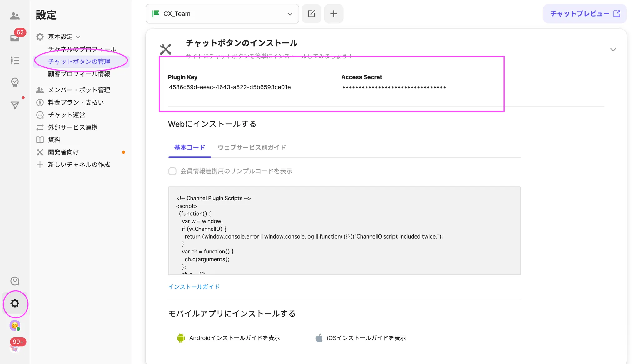Open 開発者向け settings menu item
The width and height of the screenshot is (640, 364).
click(x=63, y=152)
